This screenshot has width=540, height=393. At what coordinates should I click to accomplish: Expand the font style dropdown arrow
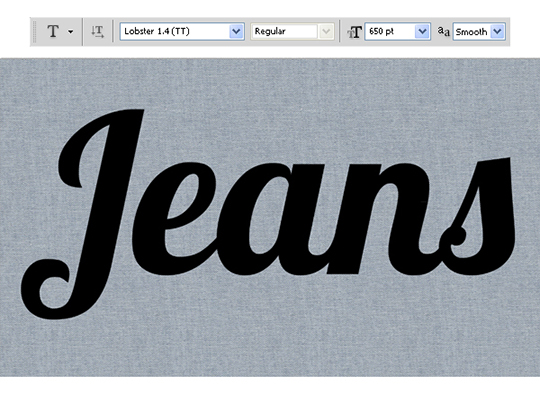pos(326,32)
